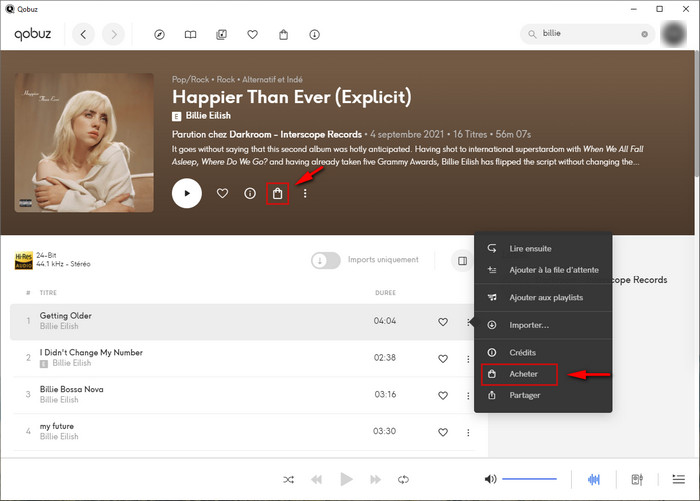700x501 pixels.
Task: Open the magazine book icon in top bar
Action: tap(190, 35)
